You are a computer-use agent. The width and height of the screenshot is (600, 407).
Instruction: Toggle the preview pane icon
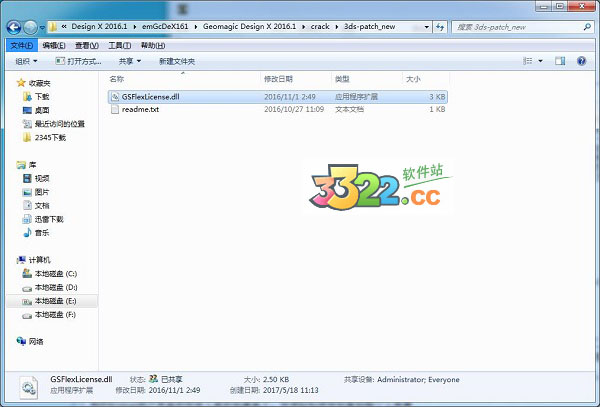[560, 61]
